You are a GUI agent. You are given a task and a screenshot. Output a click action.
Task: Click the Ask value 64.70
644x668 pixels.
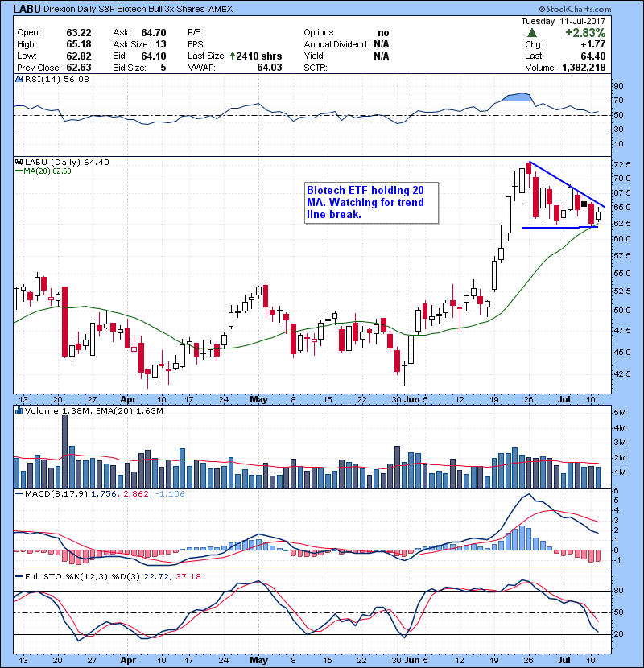tap(154, 33)
